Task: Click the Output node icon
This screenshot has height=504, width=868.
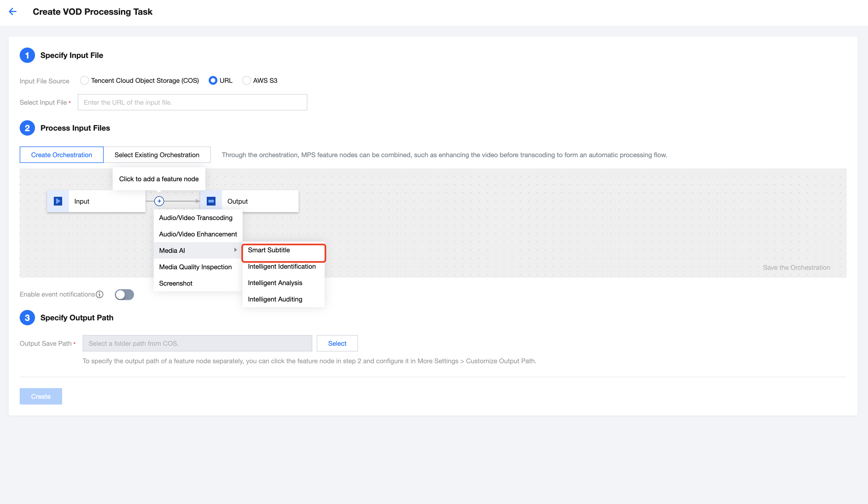Action: tap(211, 201)
